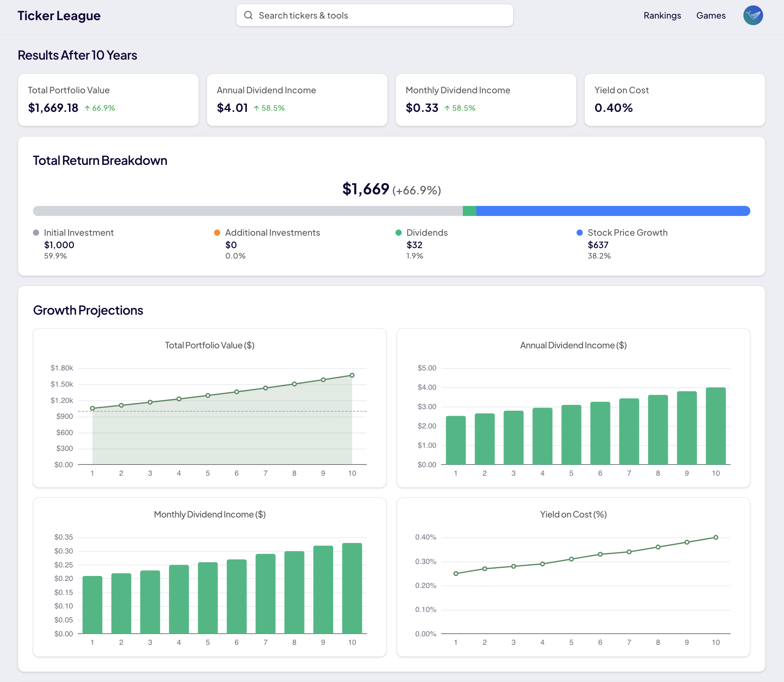Image resolution: width=784 pixels, height=682 pixels.
Task: Click the up-arrow next to Monthly Dividend 58.5%
Action: 447,108
